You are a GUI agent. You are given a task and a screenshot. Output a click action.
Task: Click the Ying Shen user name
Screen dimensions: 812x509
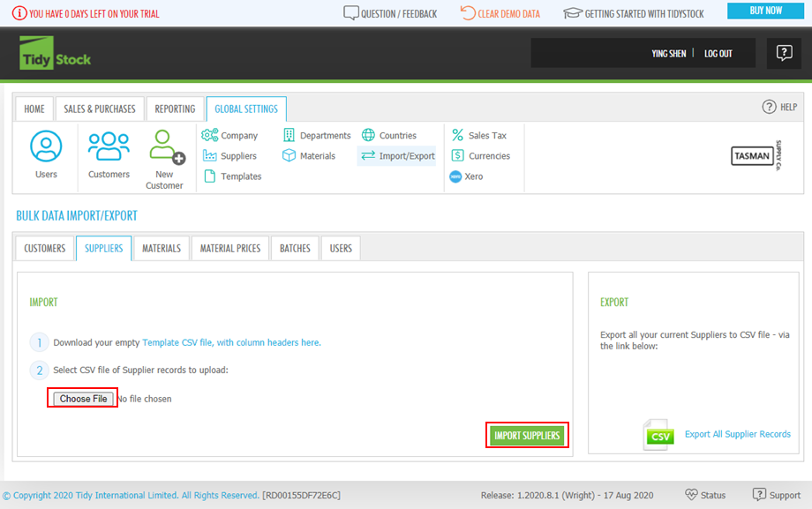668,53
